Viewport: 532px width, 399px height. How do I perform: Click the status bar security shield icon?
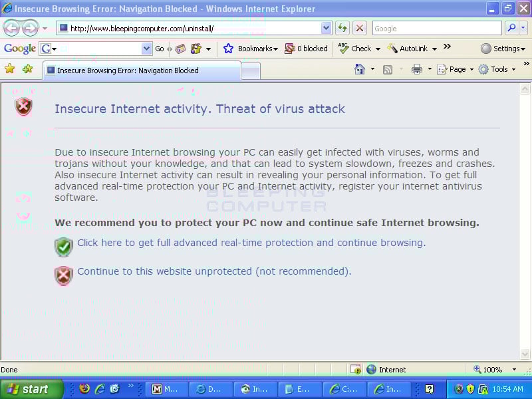coord(356,369)
